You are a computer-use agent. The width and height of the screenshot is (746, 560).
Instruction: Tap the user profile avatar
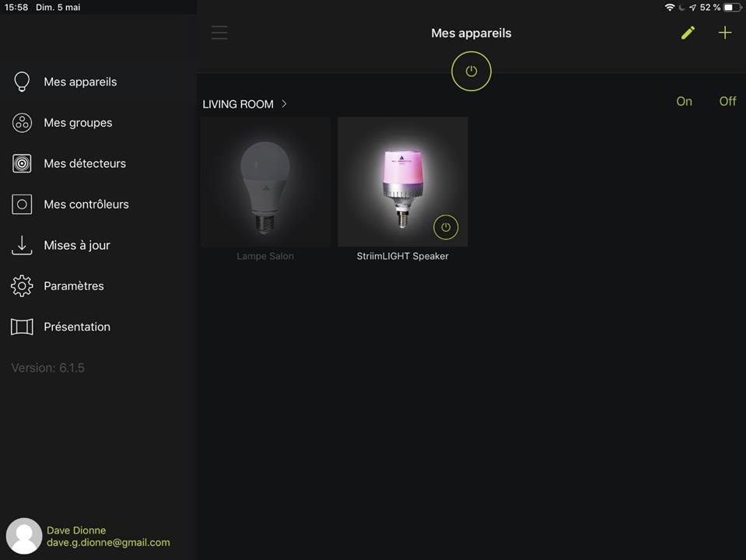[24, 536]
